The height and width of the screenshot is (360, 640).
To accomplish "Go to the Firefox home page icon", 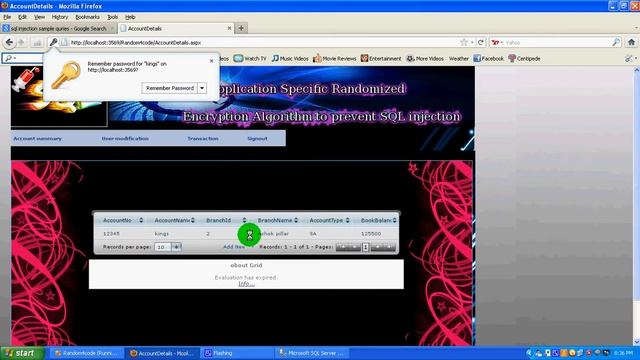I will coord(631,42).
